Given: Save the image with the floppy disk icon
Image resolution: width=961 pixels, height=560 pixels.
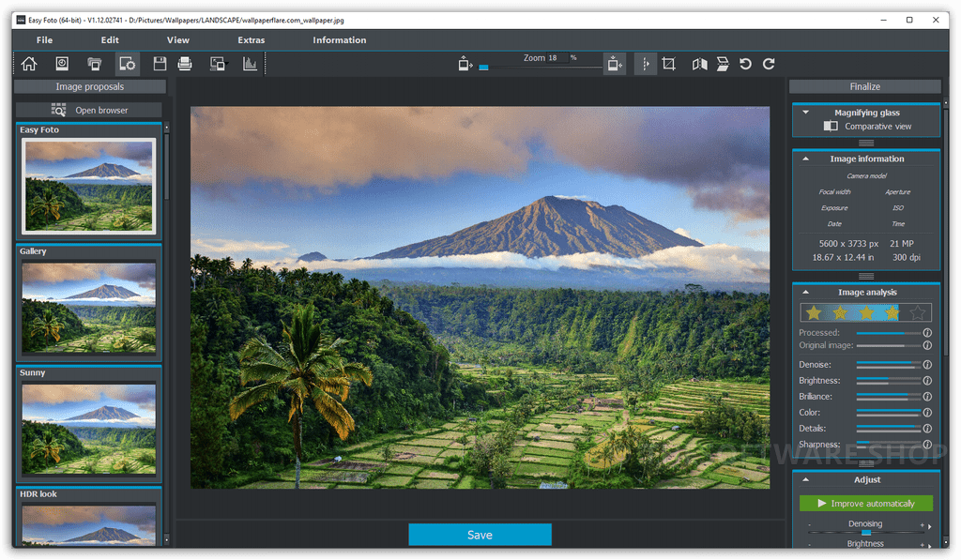Looking at the screenshot, I should click(160, 64).
